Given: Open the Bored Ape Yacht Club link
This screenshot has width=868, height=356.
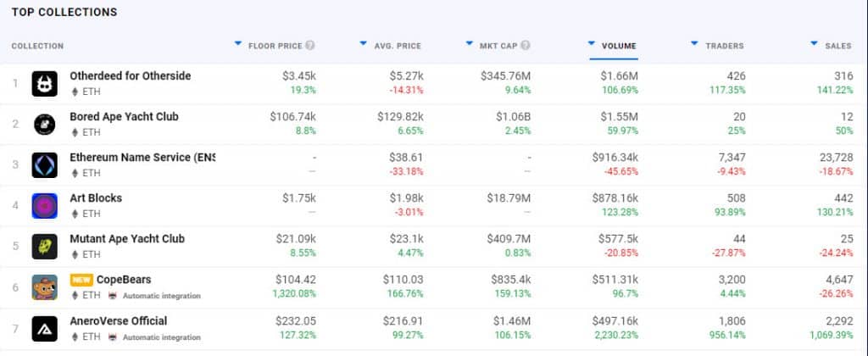Looking at the screenshot, I should (124, 117).
